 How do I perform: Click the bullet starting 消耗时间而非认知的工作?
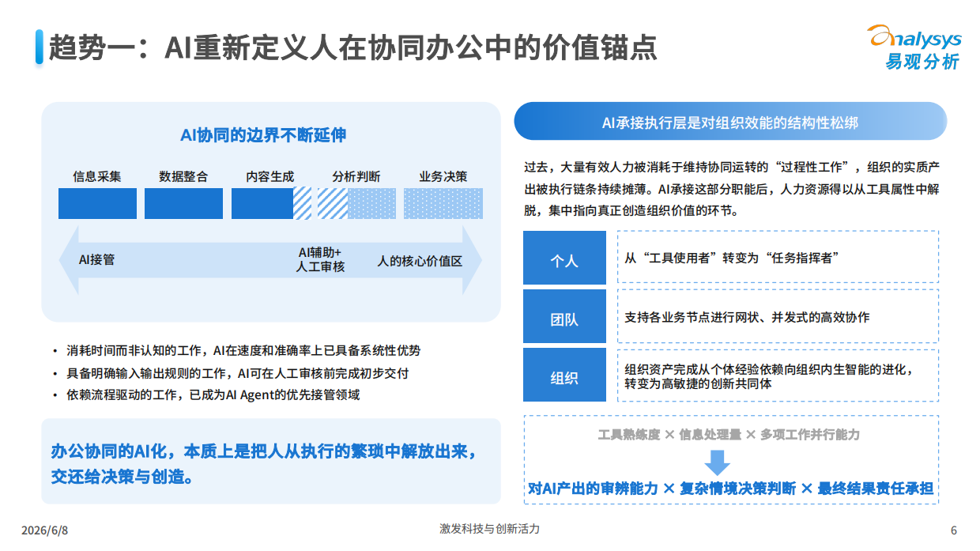point(236,350)
